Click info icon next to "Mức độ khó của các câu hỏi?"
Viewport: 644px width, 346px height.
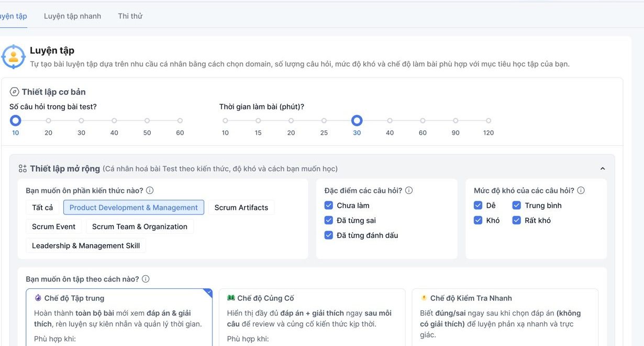click(x=581, y=191)
